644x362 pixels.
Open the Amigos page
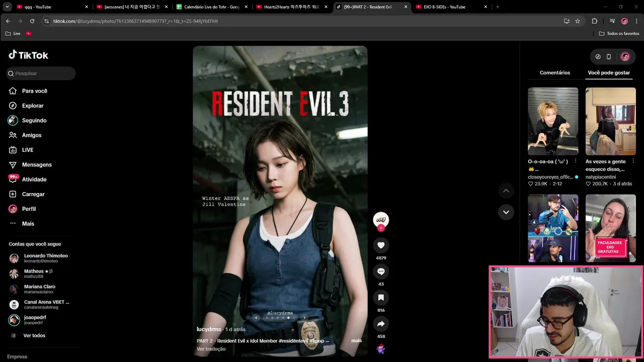[25, 135]
